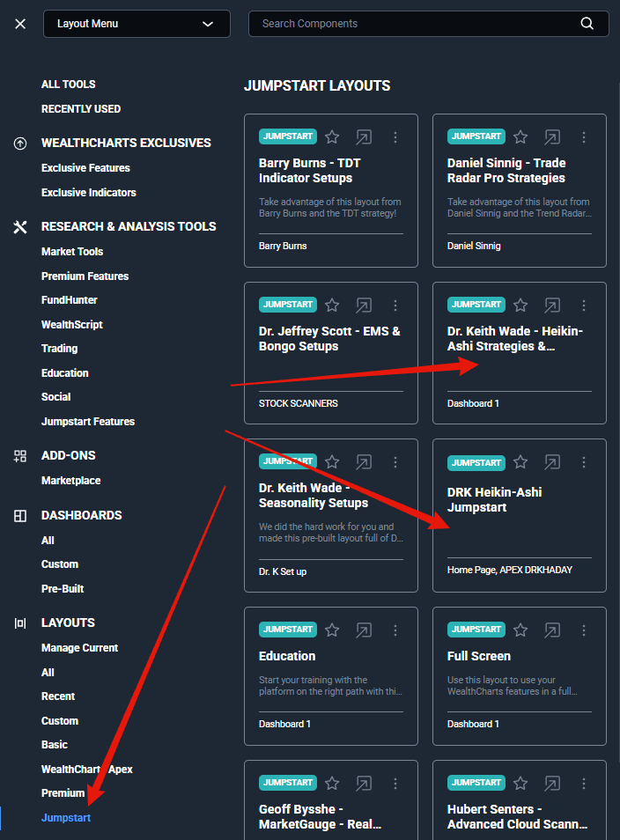The image size is (620, 840).
Task: Click Barry Burns - TDT Indicator Setups title
Action: click(310, 170)
